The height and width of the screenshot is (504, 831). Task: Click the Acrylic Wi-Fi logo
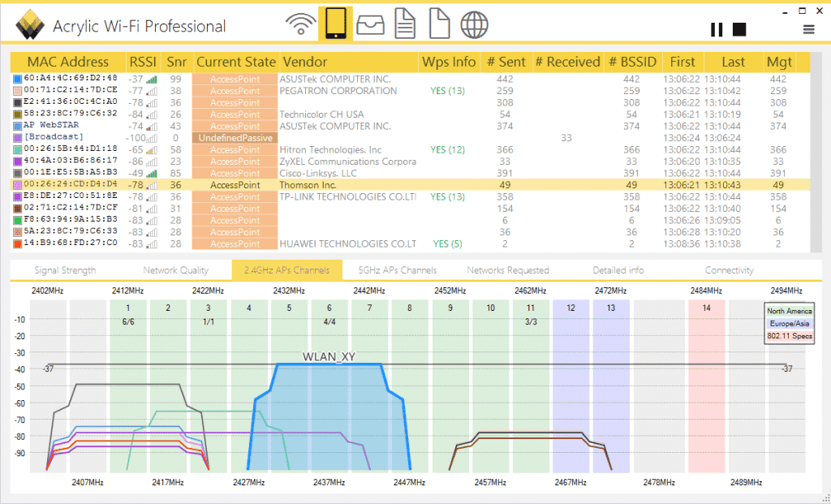point(30,25)
